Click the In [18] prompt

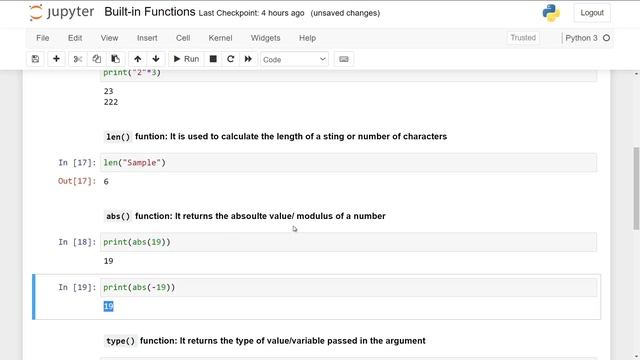coord(77,242)
